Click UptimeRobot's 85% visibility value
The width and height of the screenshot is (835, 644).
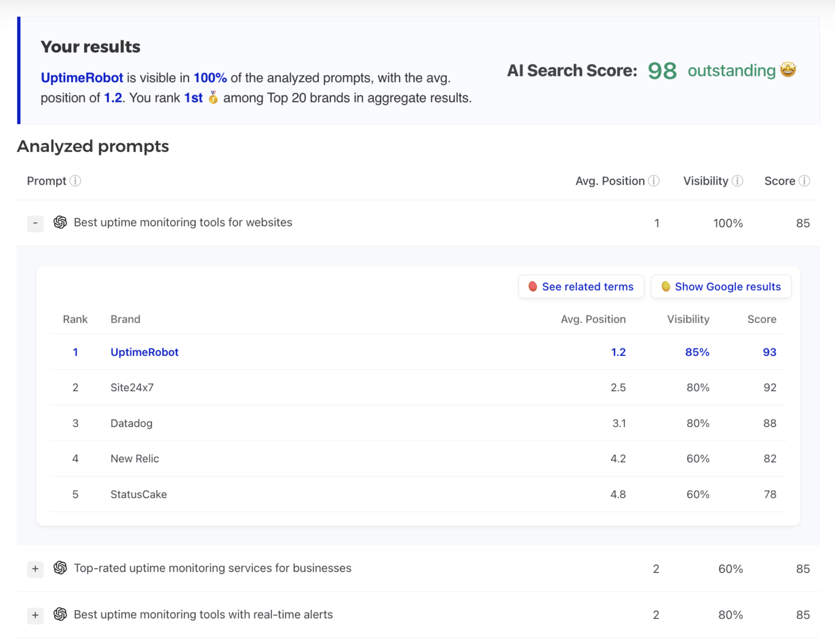(697, 352)
